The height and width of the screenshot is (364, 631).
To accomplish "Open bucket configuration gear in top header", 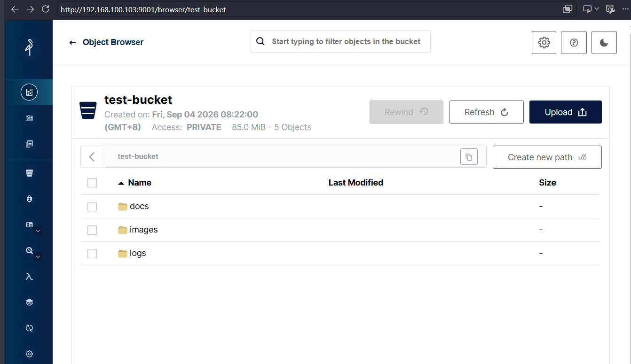I will [x=544, y=42].
